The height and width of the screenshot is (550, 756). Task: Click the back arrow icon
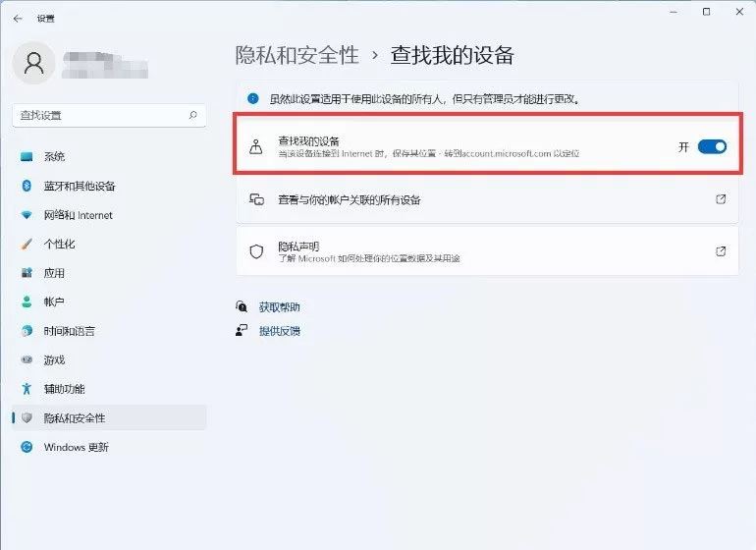pos(18,19)
